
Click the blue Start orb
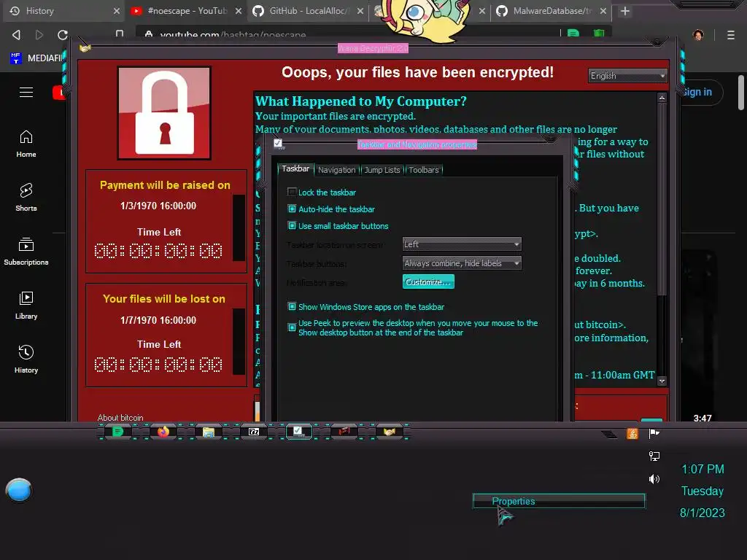pyautogui.click(x=19, y=490)
